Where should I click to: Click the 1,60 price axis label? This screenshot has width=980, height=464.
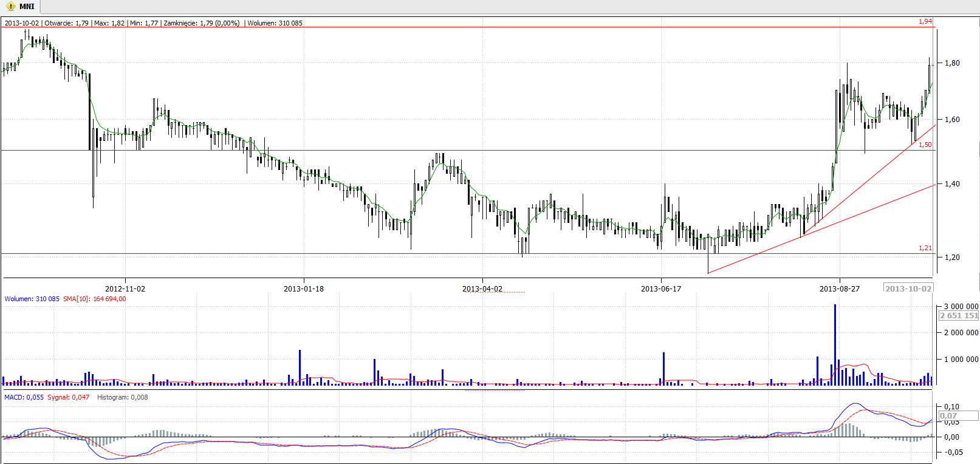tap(952, 119)
